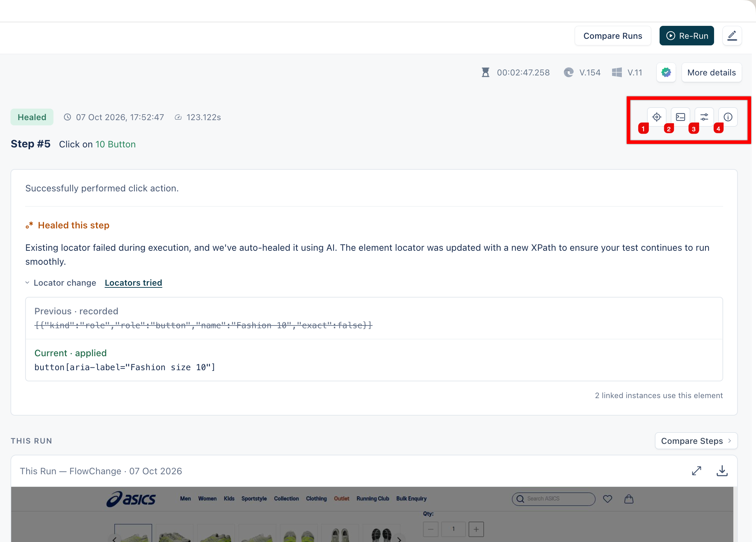
Task: Select the current applied aria-label locator text
Action: pos(125,367)
